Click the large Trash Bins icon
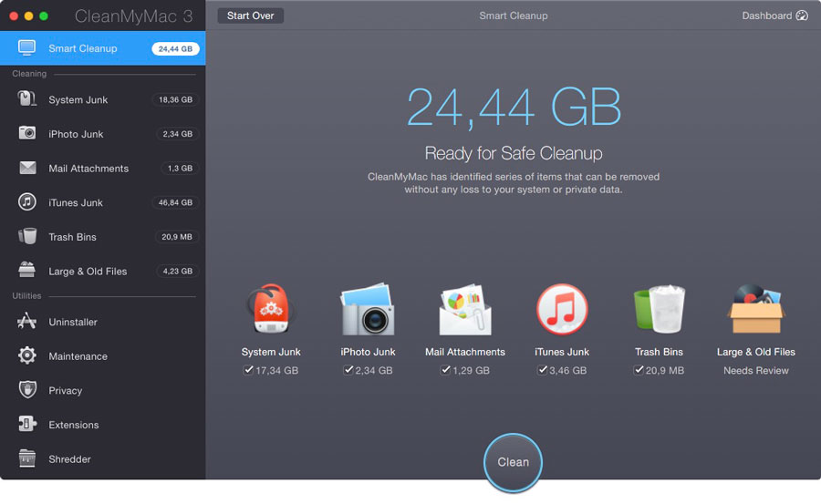Image resolution: width=821 pixels, height=504 pixels. coord(659,309)
